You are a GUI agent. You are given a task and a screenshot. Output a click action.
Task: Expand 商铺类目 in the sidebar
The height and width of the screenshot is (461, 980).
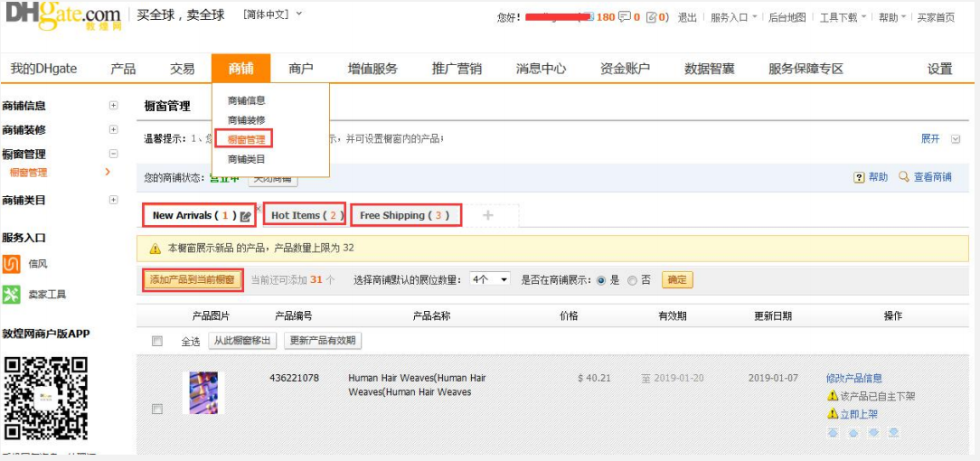point(113,200)
